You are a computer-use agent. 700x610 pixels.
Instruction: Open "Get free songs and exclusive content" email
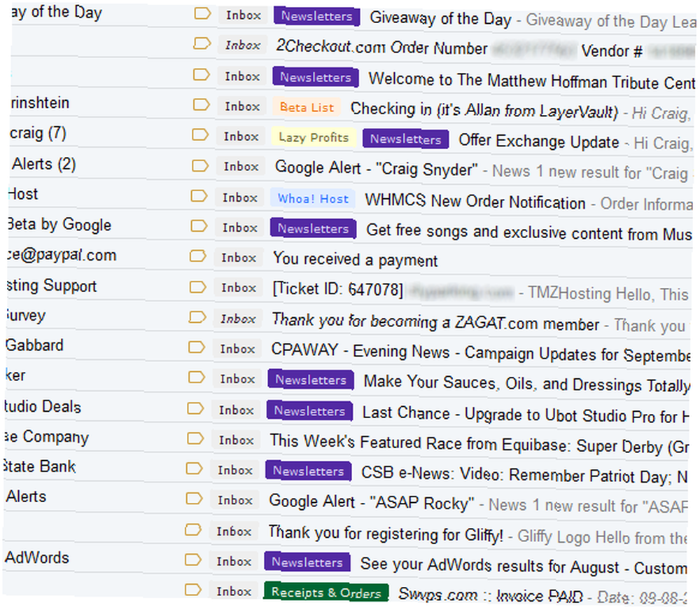529,233
